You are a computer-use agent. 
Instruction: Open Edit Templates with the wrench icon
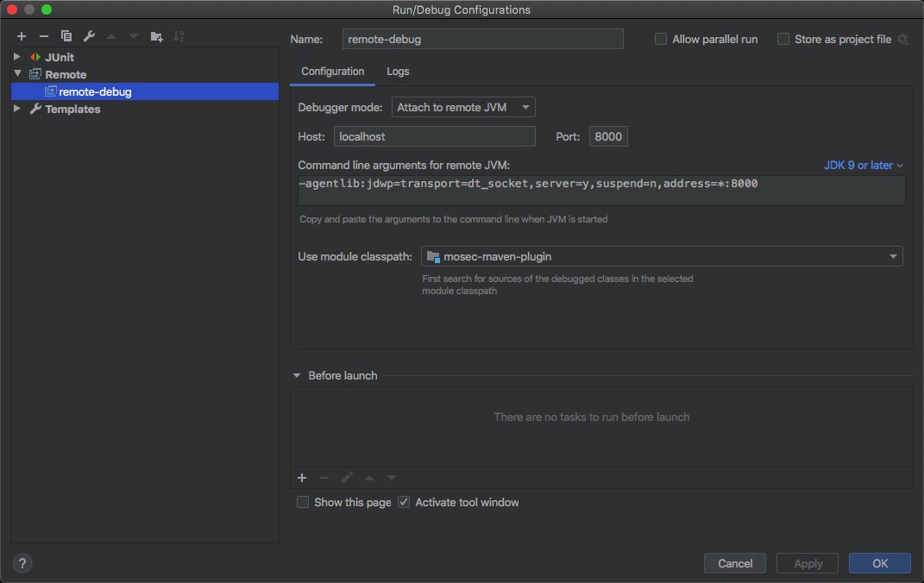click(x=89, y=36)
